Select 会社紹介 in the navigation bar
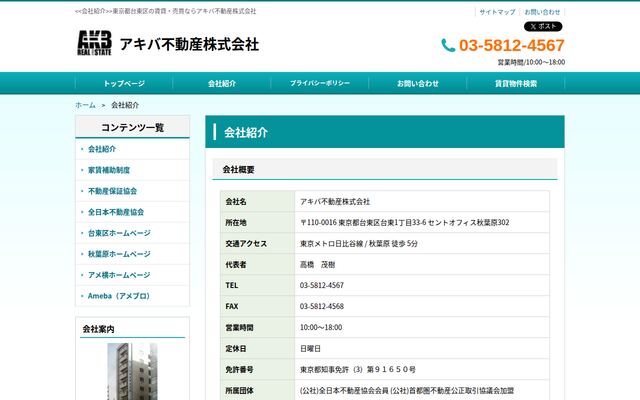This screenshot has width=640, height=400. (x=222, y=83)
